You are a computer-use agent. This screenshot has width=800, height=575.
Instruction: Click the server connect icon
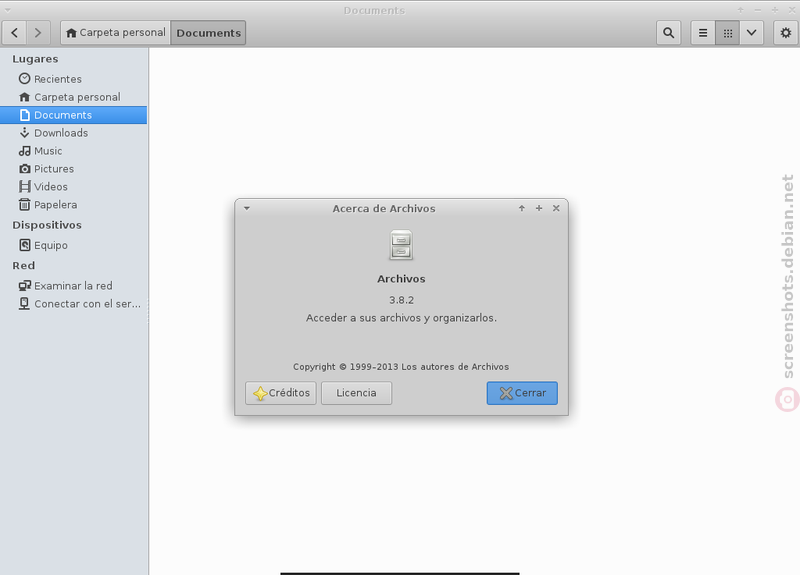click(24, 304)
